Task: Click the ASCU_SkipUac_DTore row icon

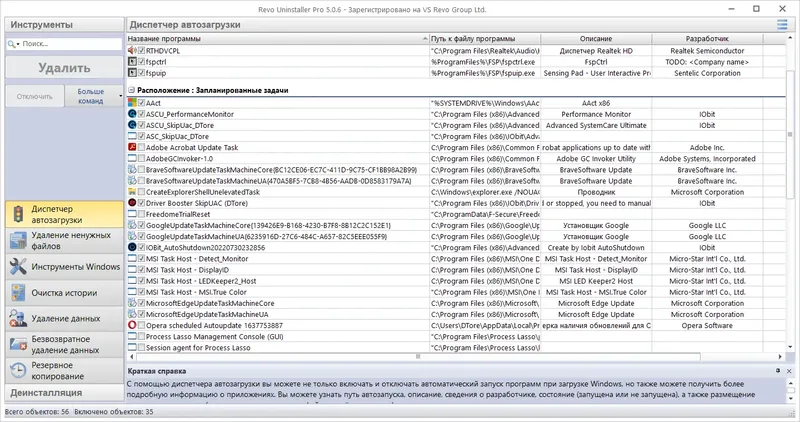Action: pyautogui.click(x=132, y=125)
